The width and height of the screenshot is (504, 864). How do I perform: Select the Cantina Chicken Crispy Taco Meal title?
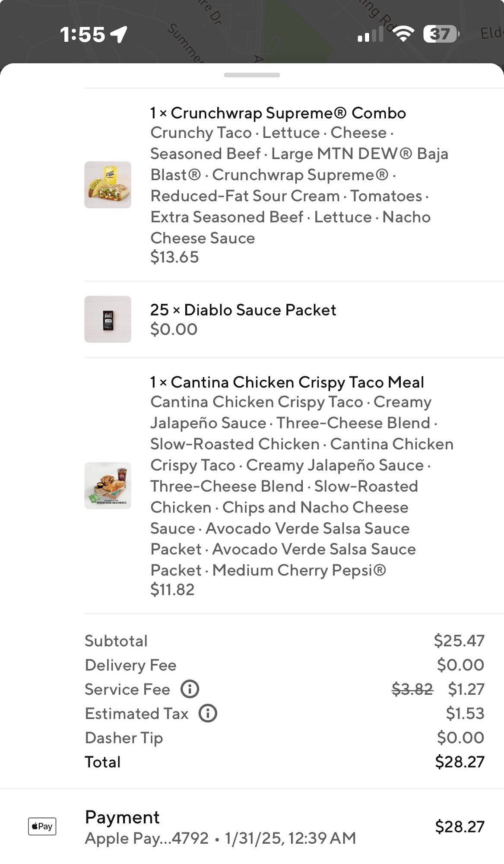pyautogui.click(x=287, y=382)
